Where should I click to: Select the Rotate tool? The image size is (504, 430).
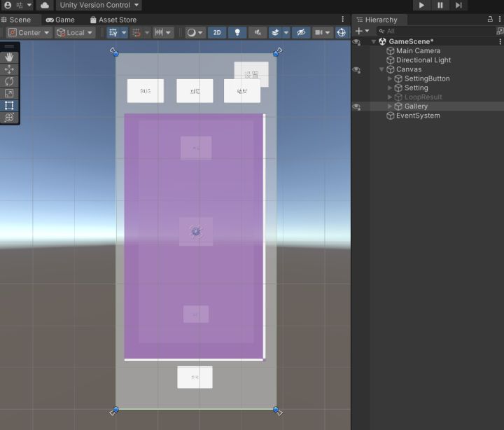(10, 81)
